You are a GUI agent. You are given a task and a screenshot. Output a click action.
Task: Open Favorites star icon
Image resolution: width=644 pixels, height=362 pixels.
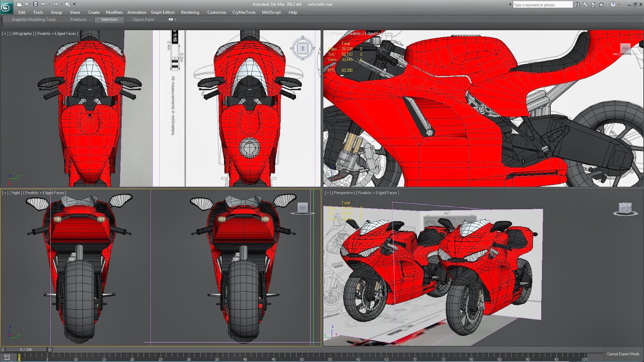(x=601, y=5)
